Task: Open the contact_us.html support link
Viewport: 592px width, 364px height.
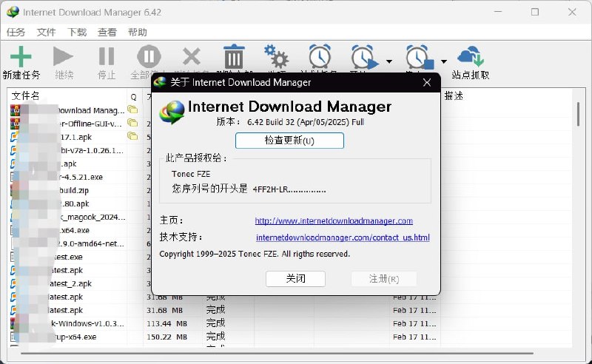Action: 343,237
